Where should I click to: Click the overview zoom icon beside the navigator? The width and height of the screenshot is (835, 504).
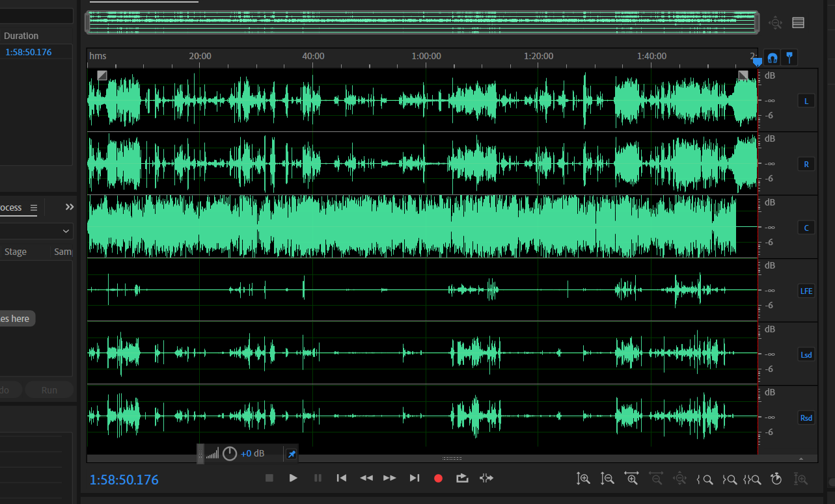point(775,23)
